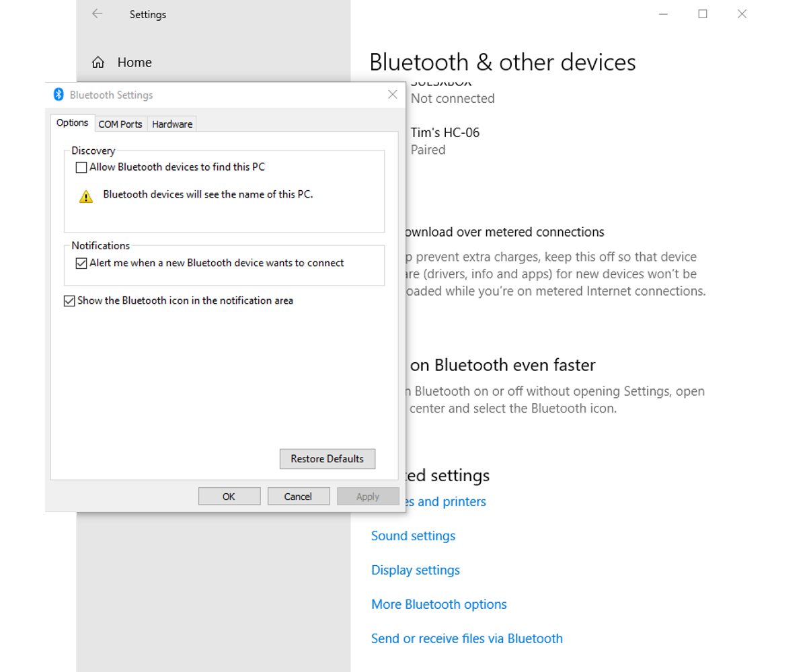Click the yellow warning triangle in Discovery section
The image size is (807, 672).
click(x=85, y=196)
